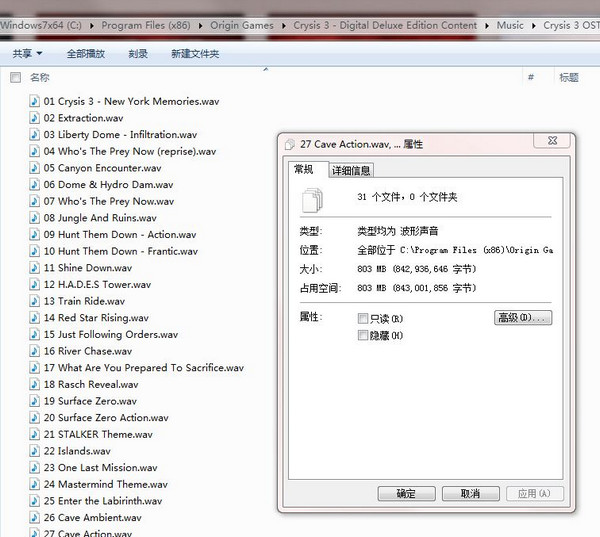The width and height of the screenshot is (600, 537).
Task: Sort files by the 名称 column header
Action: [40, 78]
